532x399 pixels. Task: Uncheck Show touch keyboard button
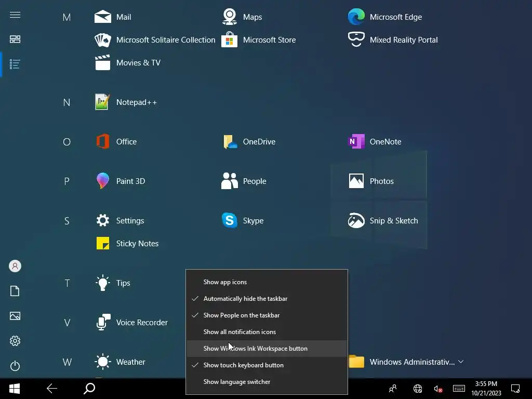coord(267,365)
